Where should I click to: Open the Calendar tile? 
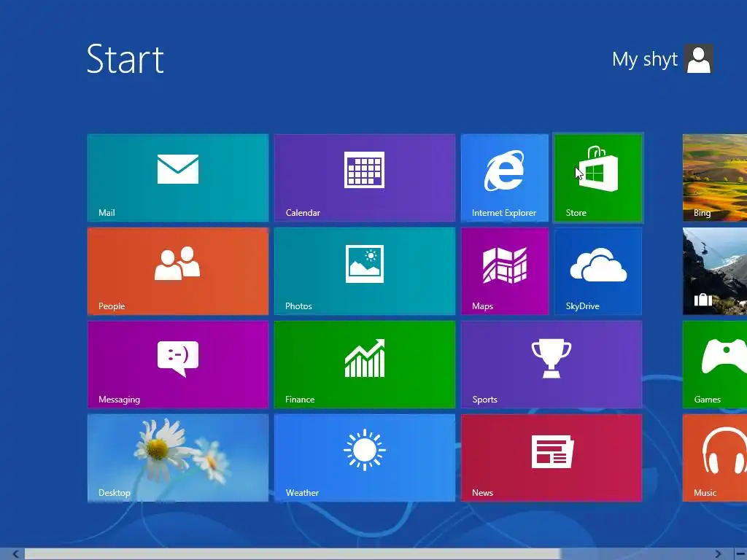coord(365,178)
